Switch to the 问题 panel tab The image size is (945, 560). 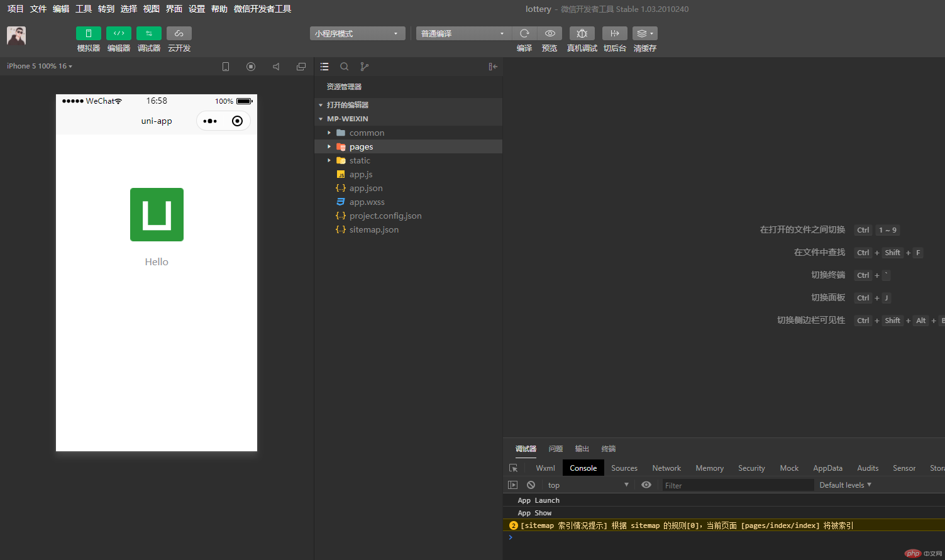click(556, 449)
